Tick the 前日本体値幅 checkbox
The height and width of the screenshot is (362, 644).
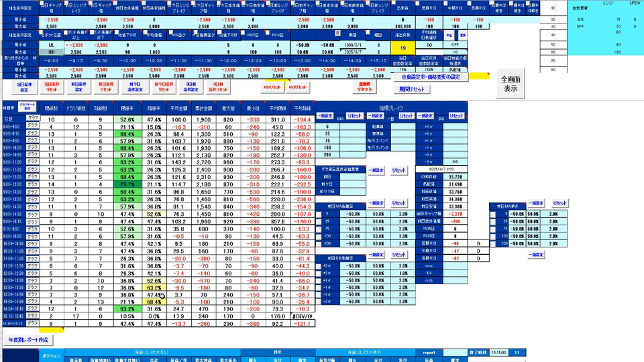pyautogui.click(x=116, y=4)
